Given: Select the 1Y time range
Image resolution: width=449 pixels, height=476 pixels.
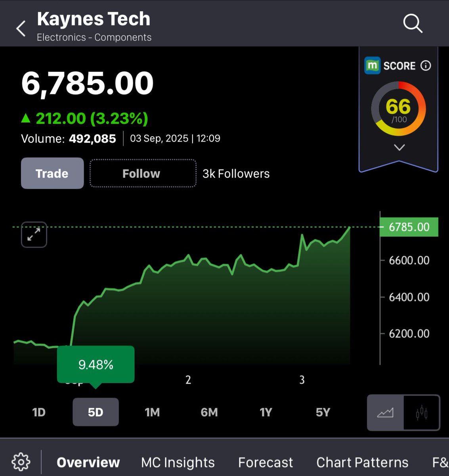Looking at the screenshot, I should click(x=266, y=413).
